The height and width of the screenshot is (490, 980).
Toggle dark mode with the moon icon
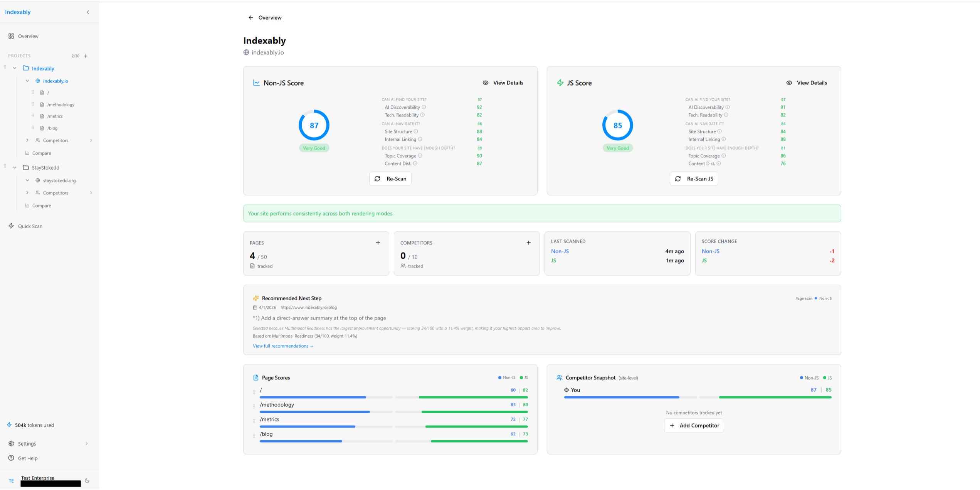87,480
